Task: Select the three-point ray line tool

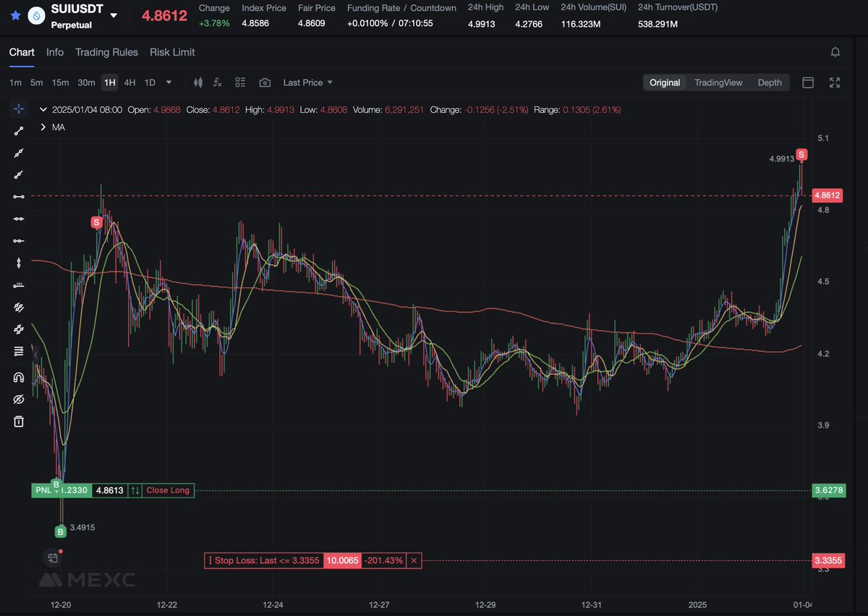Action: pos(19,153)
